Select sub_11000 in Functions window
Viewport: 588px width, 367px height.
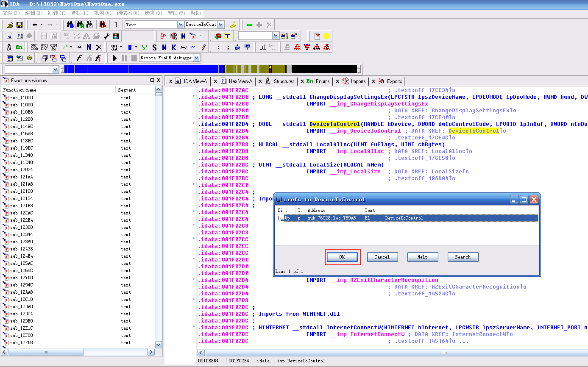(21, 98)
